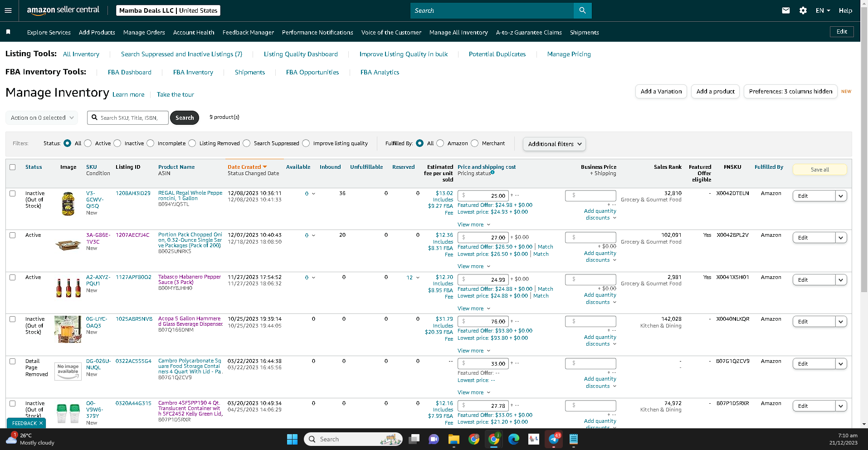Focus the SKU, Title, ISBN search field
The height and width of the screenshot is (450, 868).
pos(128,117)
